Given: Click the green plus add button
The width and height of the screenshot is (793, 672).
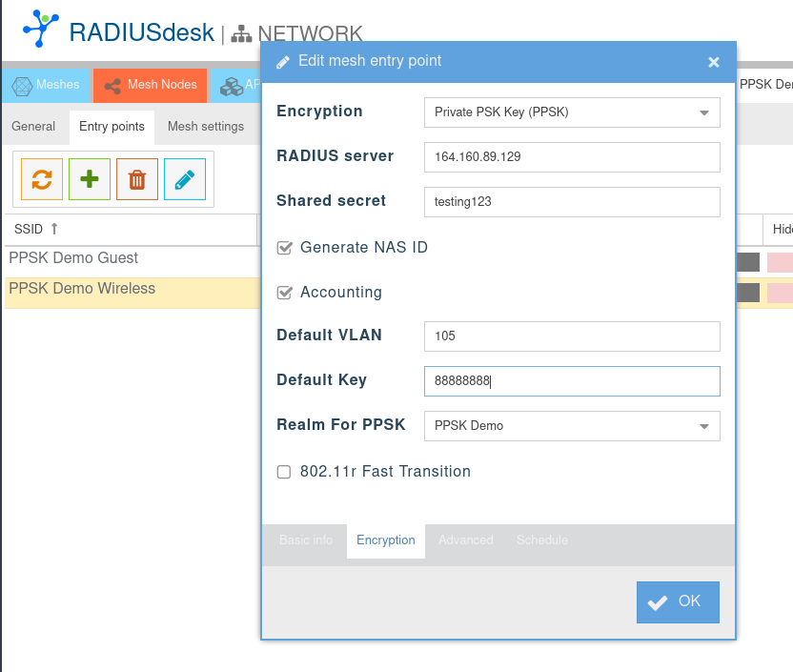Looking at the screenshot, I should [90, 179].
